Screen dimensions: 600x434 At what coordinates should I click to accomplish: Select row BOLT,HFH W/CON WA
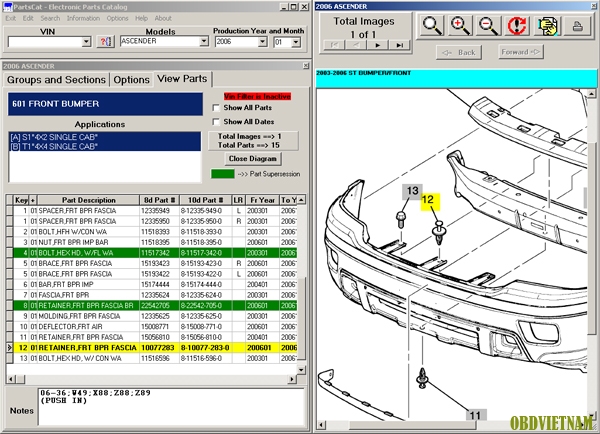tap(155, 232)
